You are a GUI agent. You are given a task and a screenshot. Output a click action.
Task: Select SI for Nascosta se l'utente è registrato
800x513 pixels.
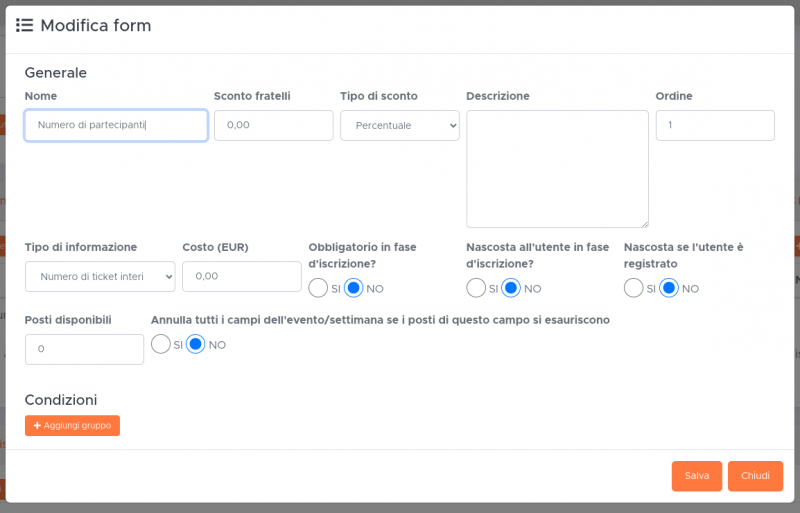(x=633, y=288)
